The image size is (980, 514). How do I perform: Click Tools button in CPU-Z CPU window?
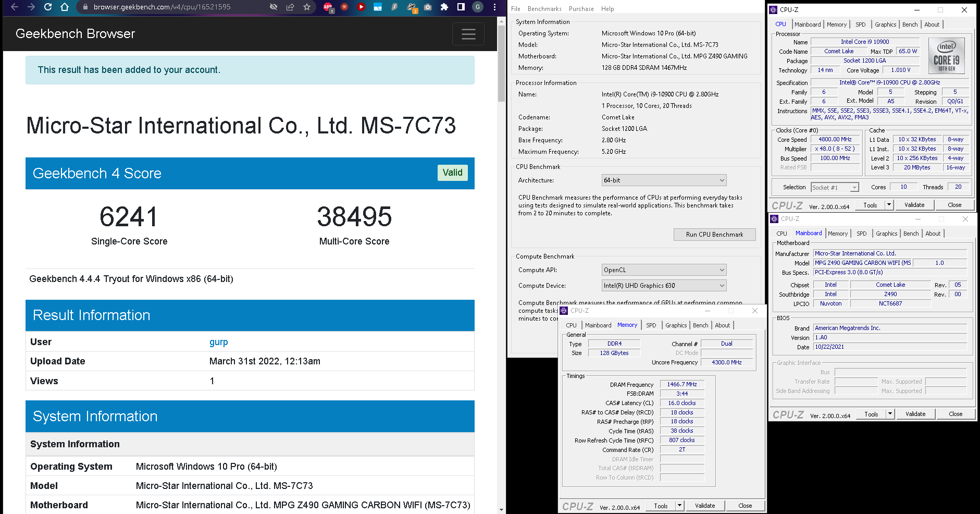point(871,205)
